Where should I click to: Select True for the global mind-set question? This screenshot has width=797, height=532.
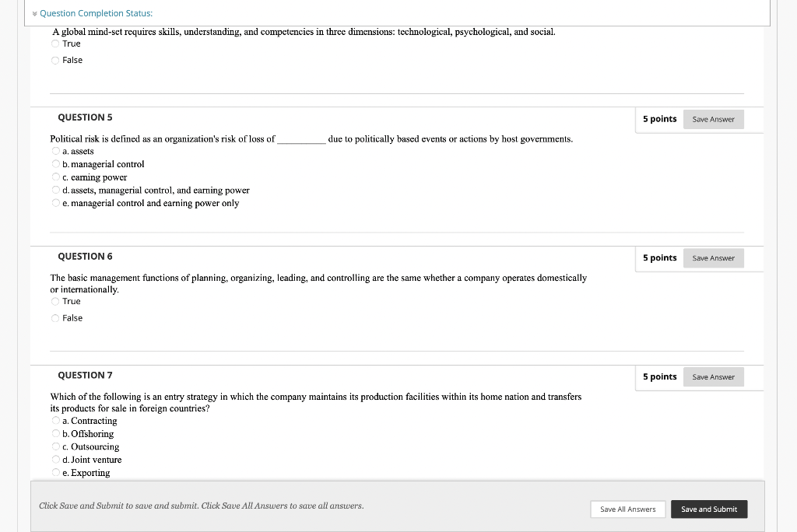click(55, 44)
